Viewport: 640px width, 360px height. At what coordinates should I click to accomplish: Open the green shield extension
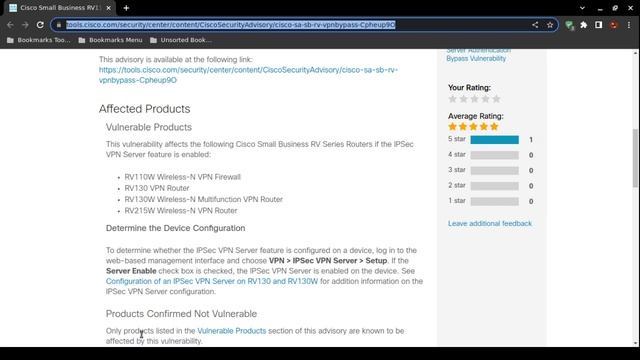tap(569, 25)
